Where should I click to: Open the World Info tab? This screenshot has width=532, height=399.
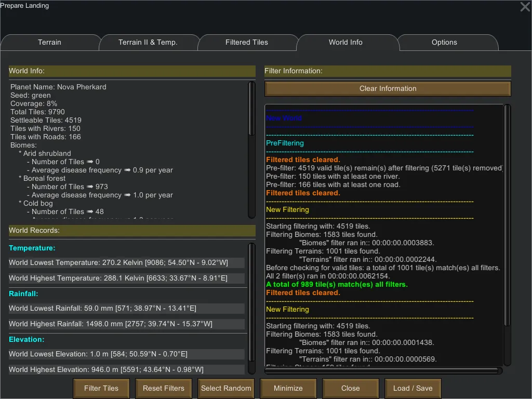click(x=345, y=43)
